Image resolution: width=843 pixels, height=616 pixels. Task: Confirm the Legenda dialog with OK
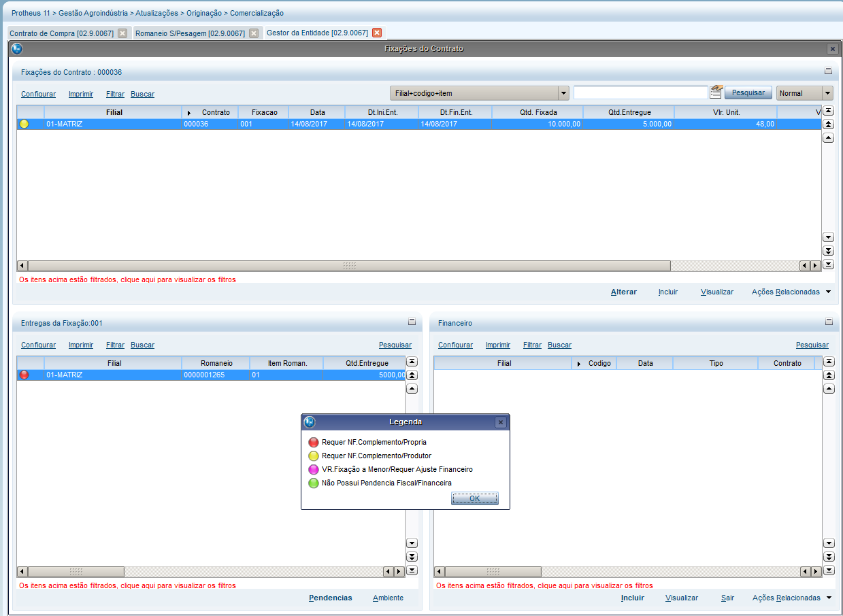475,498
